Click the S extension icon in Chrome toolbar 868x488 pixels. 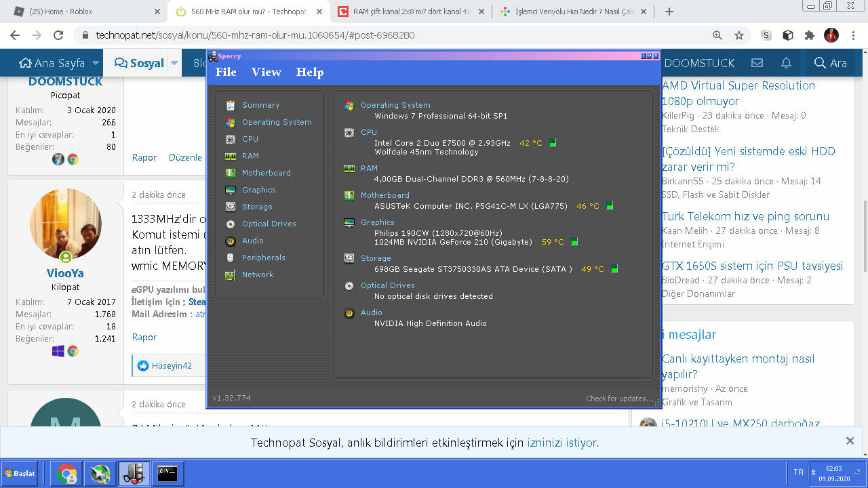coord(766,35)
